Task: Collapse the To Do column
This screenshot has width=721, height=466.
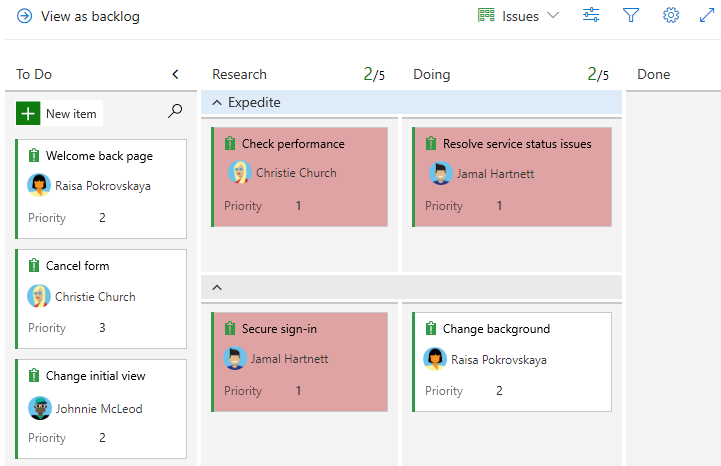Action: pos(176,74)
